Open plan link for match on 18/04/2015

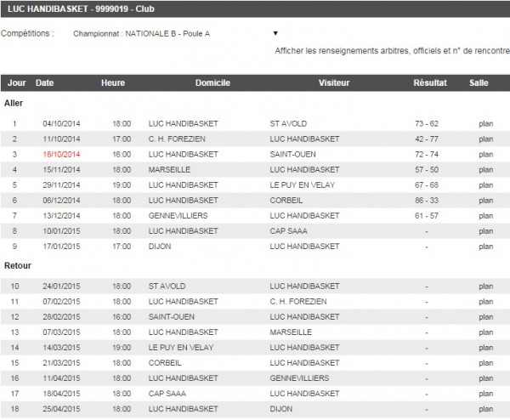click(485, 394)
